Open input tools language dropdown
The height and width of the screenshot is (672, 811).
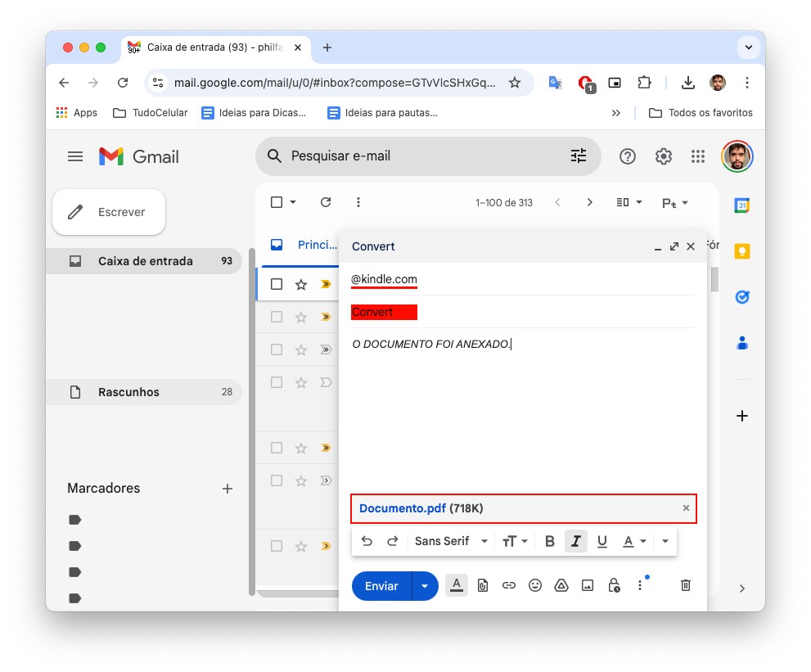tap(675, 203)
